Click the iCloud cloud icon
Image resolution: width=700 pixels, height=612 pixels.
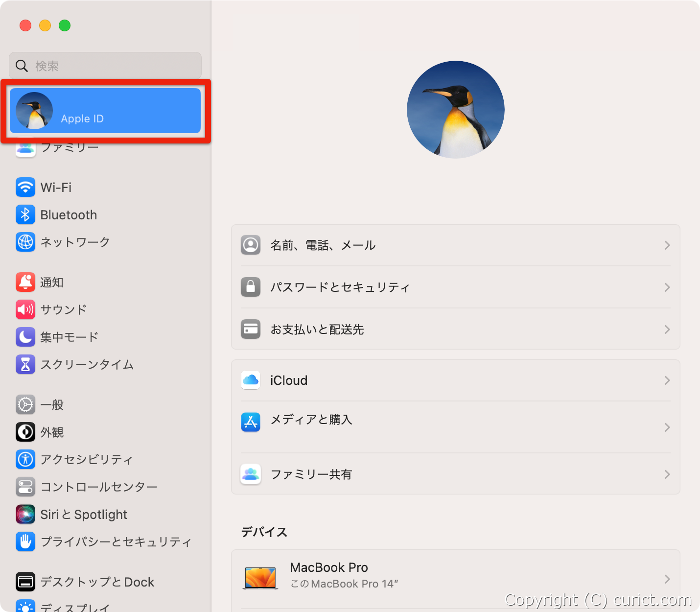click(x=251, y=380)
